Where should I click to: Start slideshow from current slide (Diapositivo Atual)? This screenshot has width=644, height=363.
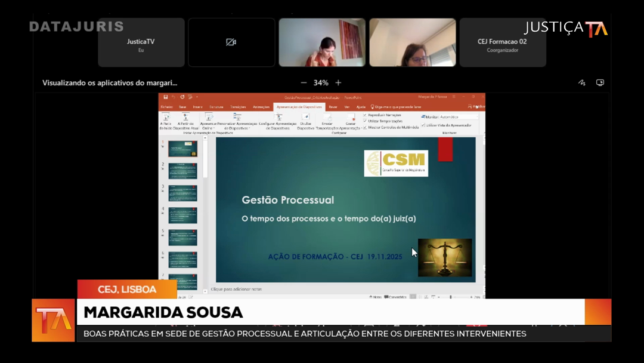coord(185,118)
